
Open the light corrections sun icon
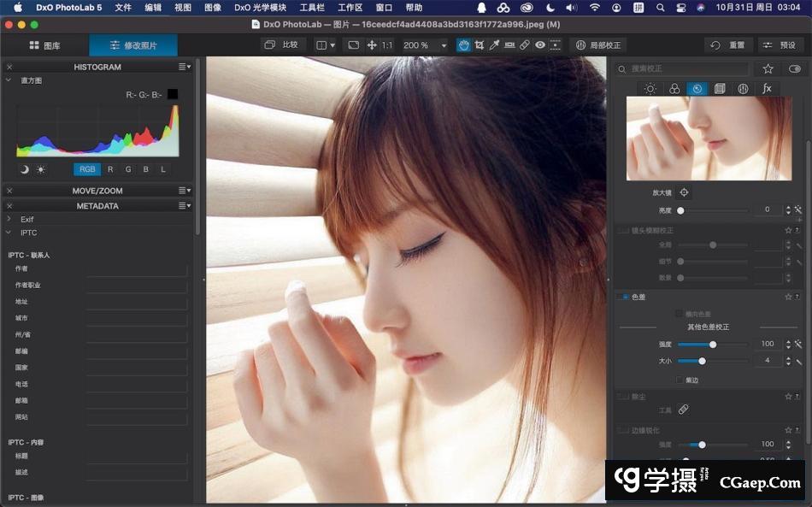650,89
